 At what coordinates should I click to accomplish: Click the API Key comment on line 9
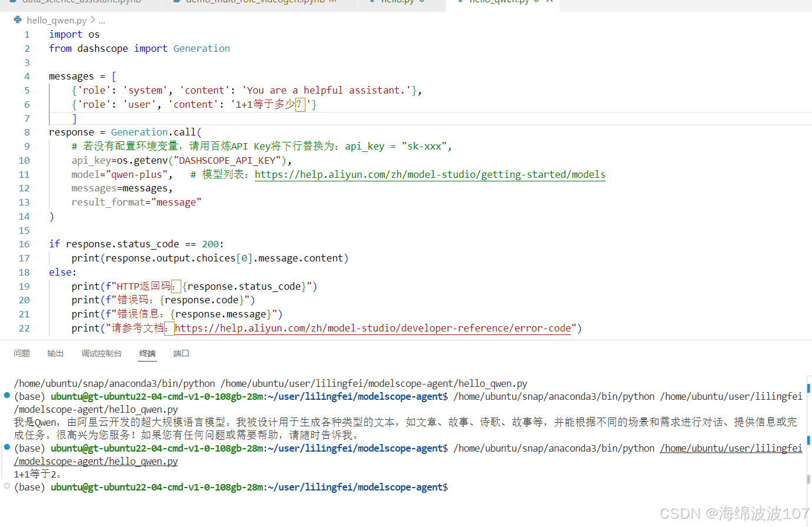click(x=261, y=146)
